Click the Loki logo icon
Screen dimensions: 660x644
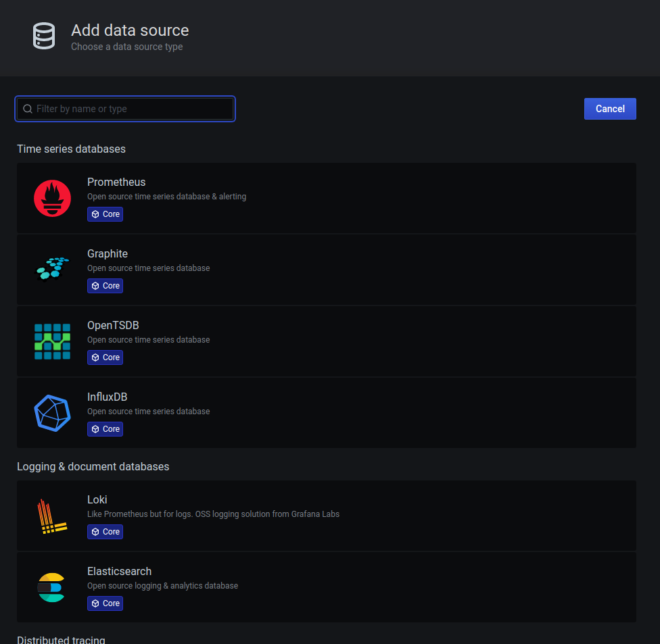tap(52, 516)
